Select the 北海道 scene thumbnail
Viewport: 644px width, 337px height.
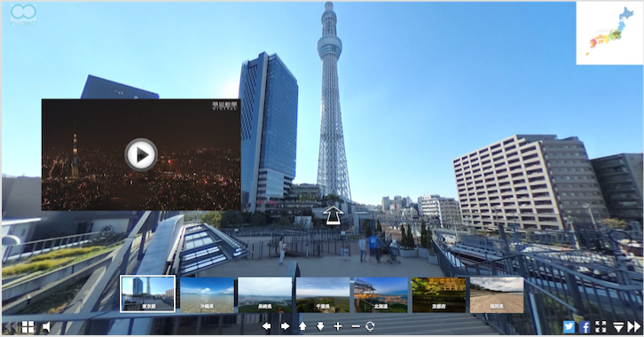tap(381, 294)
